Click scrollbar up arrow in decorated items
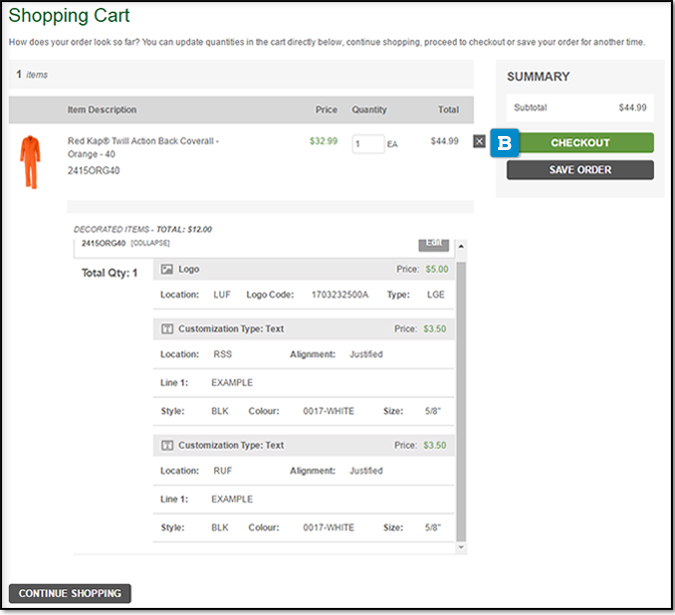Image resolution: width=675 pixels, height=615 pixels. pos(461,245)
